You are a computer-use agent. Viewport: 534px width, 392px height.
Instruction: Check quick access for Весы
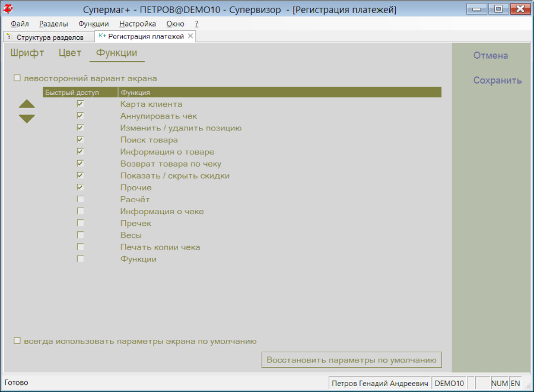80,235
